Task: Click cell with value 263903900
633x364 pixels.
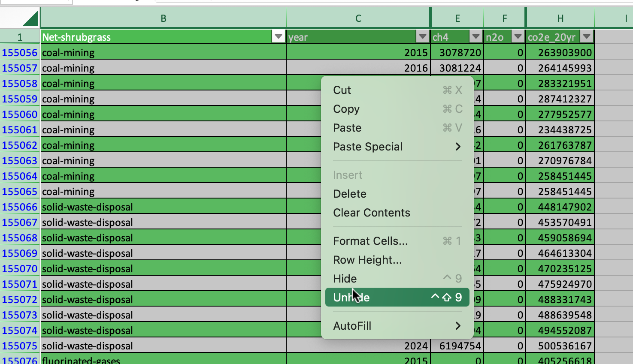Action: click(560, 53)
